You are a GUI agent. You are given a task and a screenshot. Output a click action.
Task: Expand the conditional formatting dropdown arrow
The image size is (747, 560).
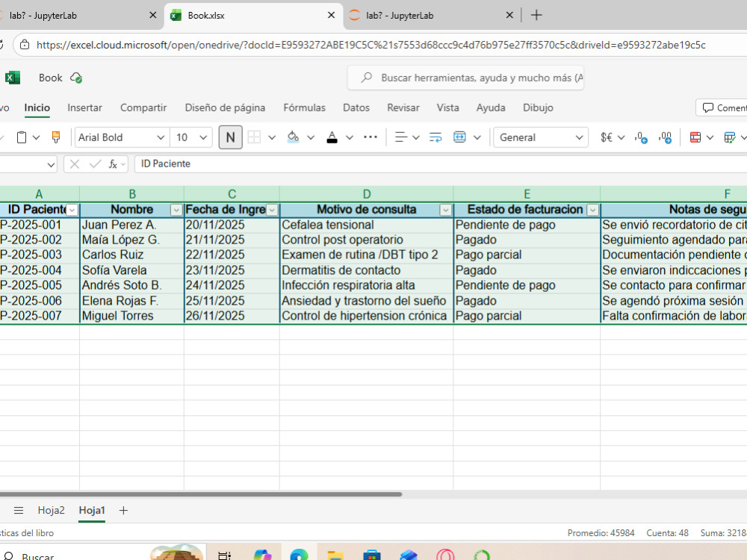pyautogui.click(x=710, y=137)
